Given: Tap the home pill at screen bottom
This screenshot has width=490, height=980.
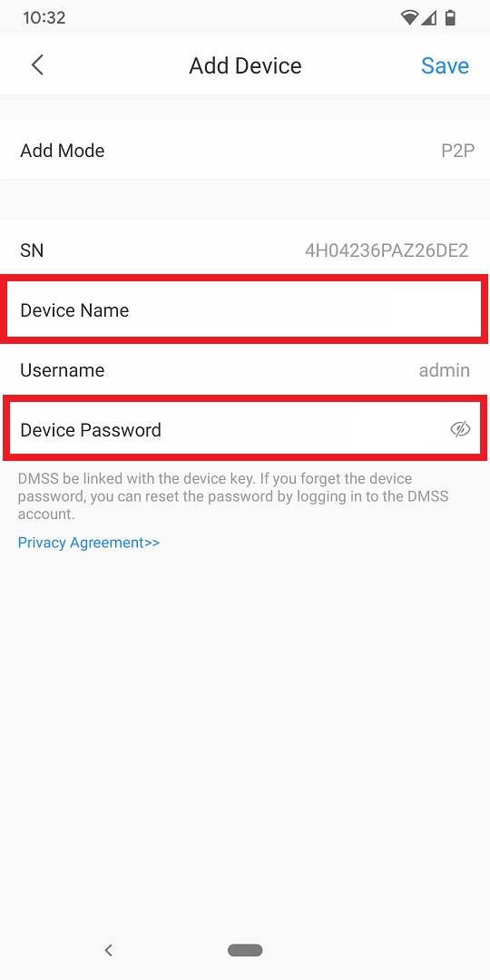Looking at the screenshot, I should click(245, 951).
